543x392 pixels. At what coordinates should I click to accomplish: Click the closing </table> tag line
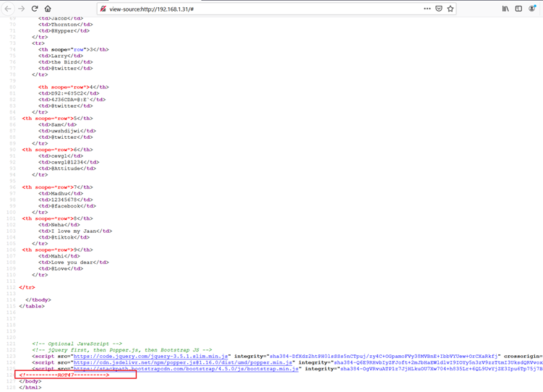tap(32, 306)
